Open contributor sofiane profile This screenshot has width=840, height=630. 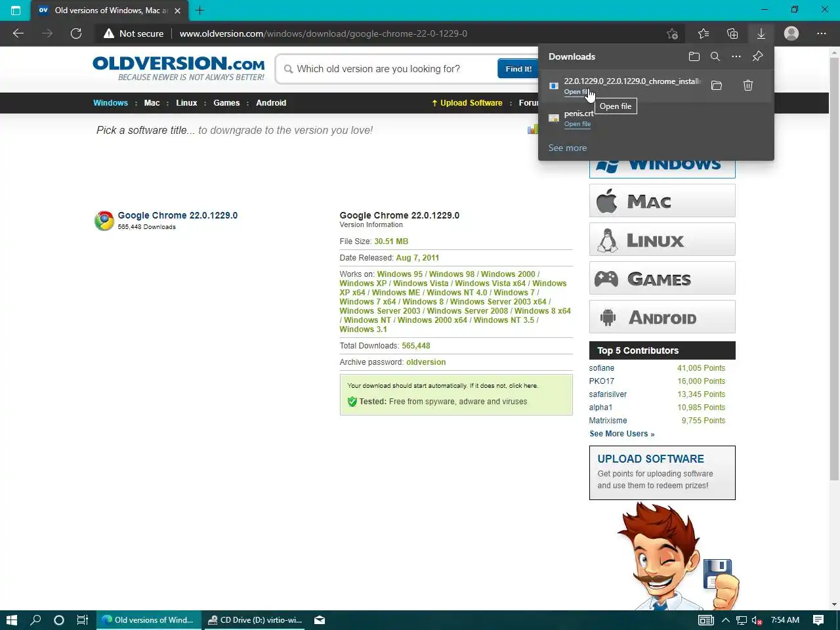[x=602, y=368]
